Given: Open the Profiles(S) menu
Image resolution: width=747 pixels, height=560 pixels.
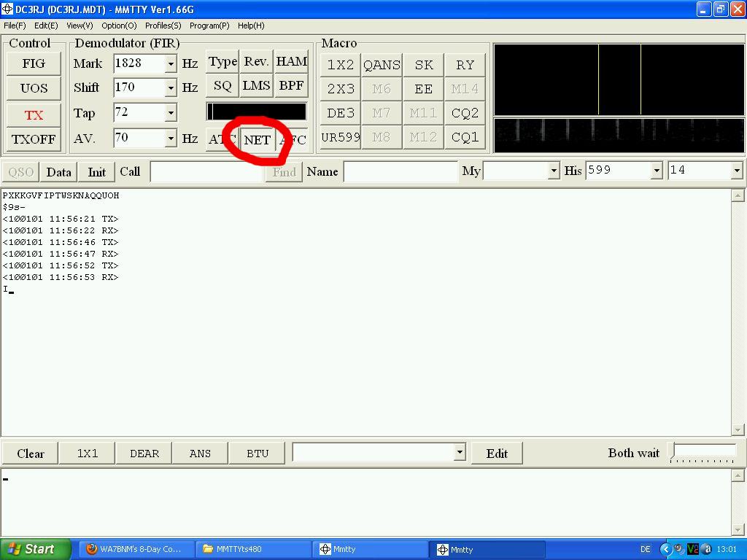Looking at the screenshot, I should coord(163,26).
